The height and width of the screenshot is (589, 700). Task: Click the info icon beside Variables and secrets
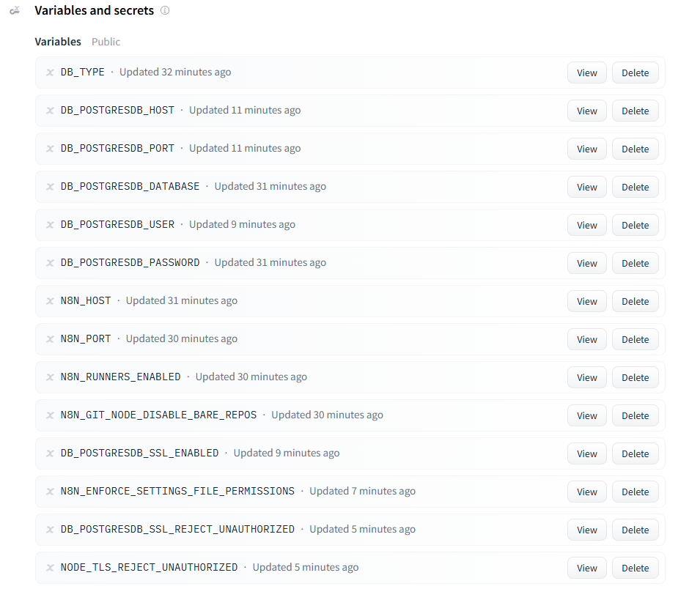[165, 11]
